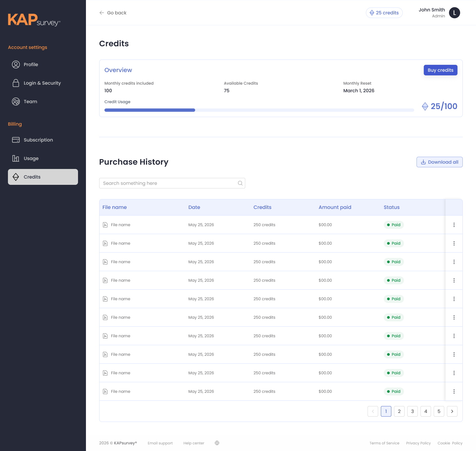Open the kebab menu in the fourth table row

(454, 280)
